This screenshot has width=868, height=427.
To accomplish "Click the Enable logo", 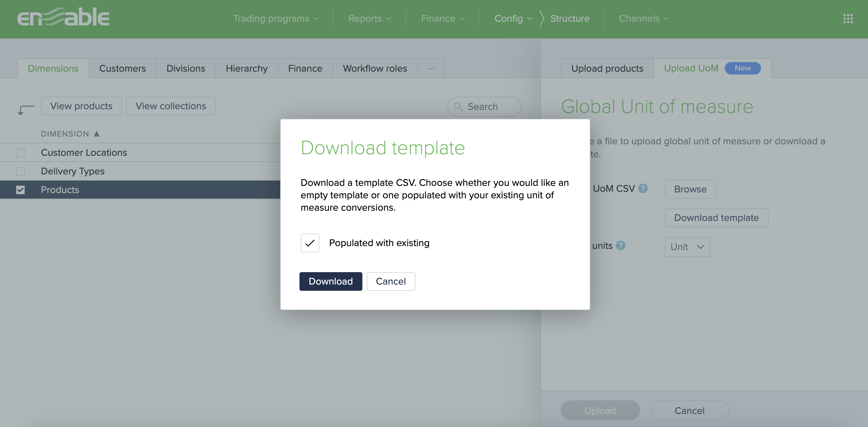I will click(x=63, y=18).
